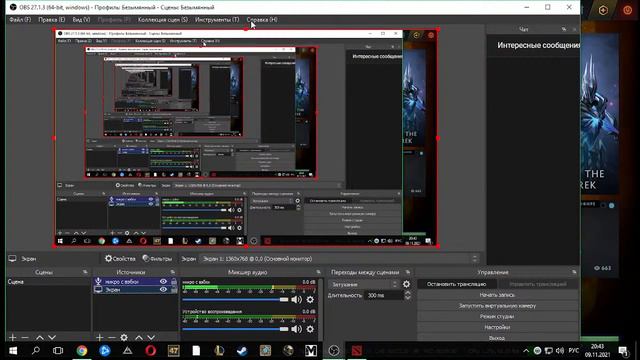Screen dimensions: 640x360
Task: Open audio settings gear for Устройство воспроизведения
Action: [310, 329]
